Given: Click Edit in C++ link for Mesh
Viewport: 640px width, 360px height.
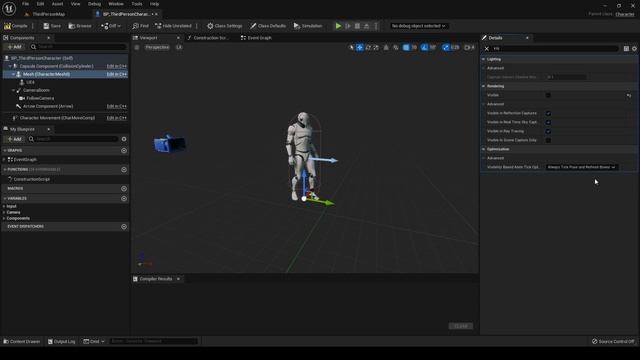Looking at the screenshot, I should (x=117, y=74).
